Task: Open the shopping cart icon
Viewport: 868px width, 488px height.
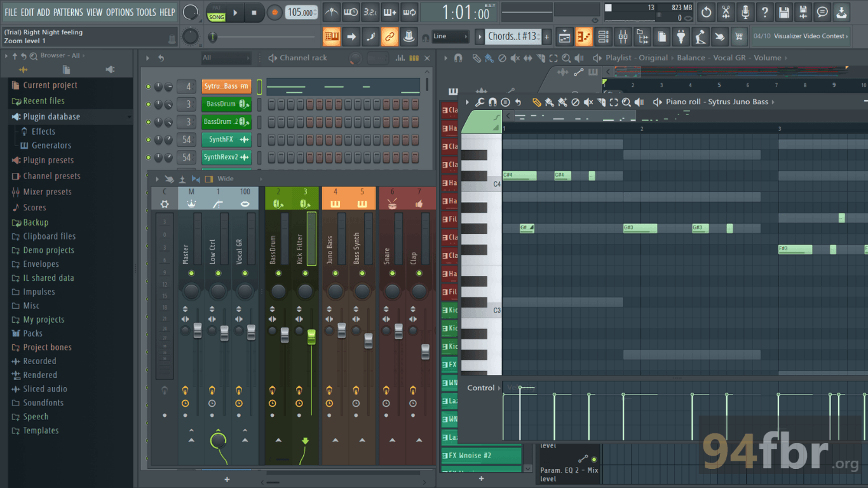Action: 738,37
